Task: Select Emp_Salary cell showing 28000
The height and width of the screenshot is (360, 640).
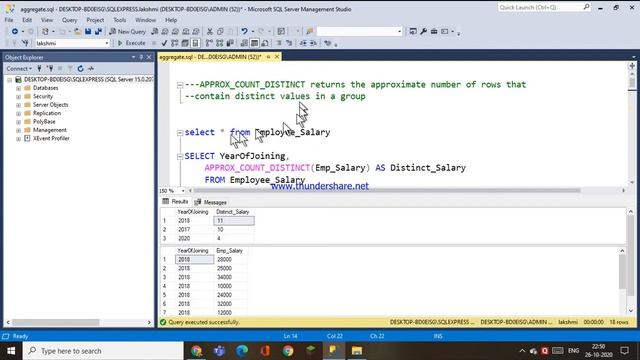Action: click(231, 260)
